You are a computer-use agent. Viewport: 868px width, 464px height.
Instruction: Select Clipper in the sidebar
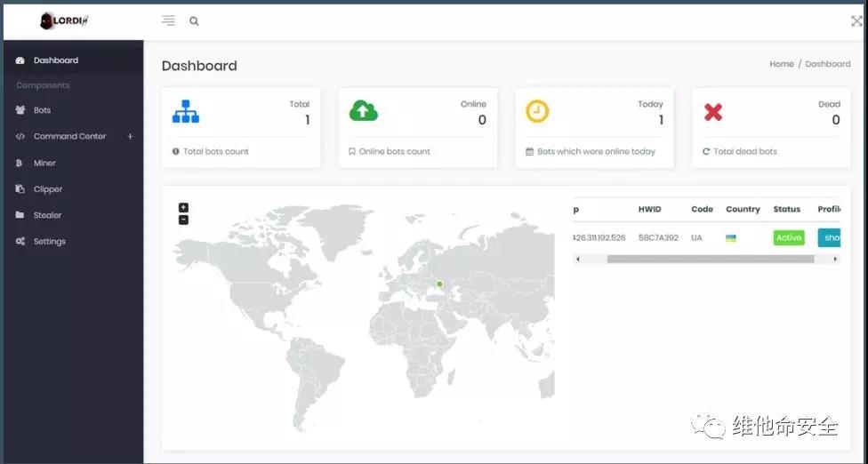(x=48, y=189)
